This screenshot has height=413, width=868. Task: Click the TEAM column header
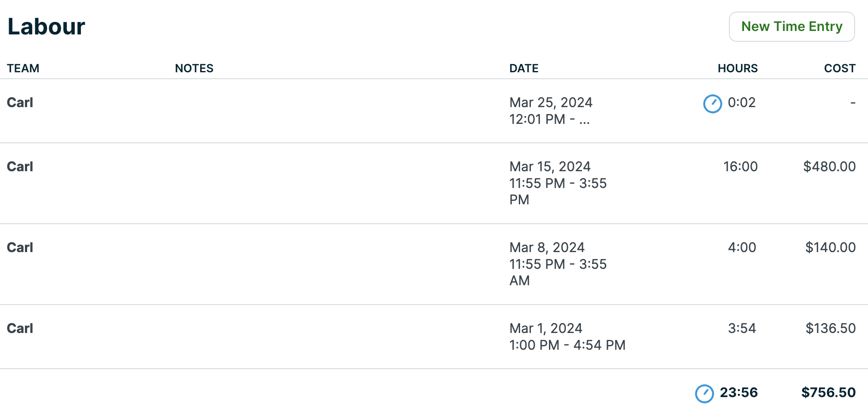click(24, 68)
